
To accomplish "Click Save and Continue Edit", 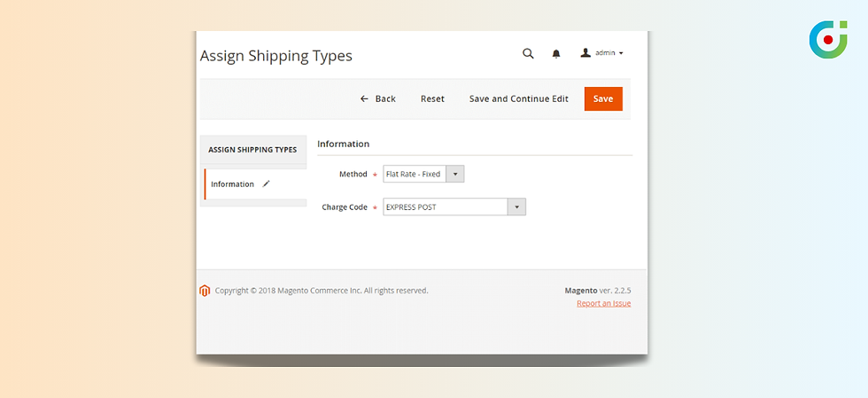I will [x=518, y=99].
